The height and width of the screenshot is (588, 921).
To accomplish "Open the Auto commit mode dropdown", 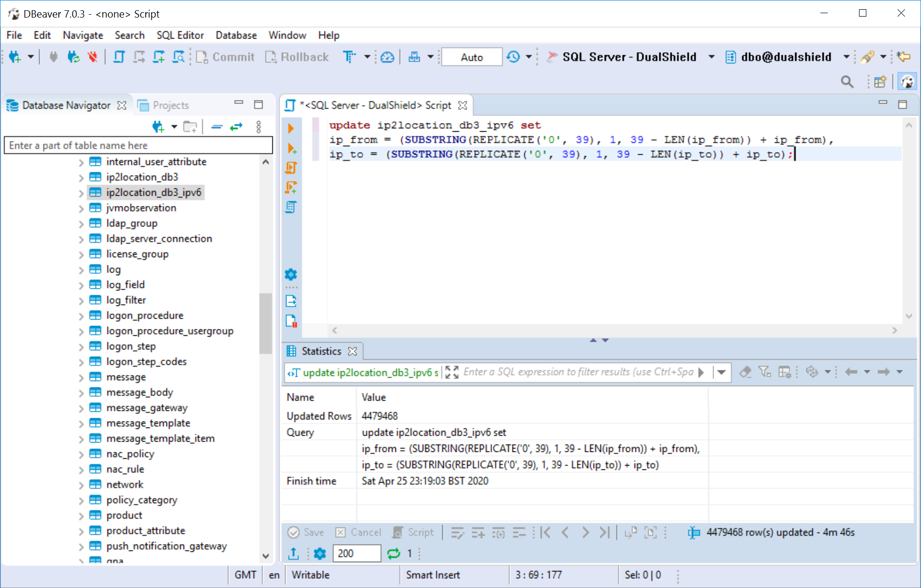I will coord(471,57).
